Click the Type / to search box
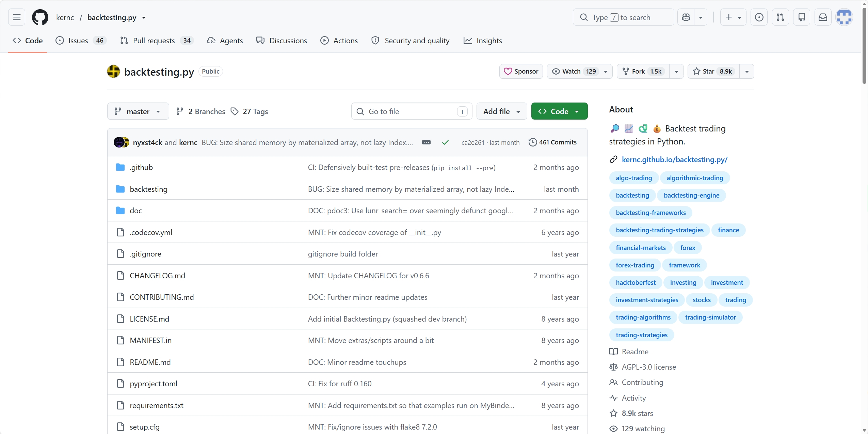Viewport: 868px width, 434px height. (623, 17)
